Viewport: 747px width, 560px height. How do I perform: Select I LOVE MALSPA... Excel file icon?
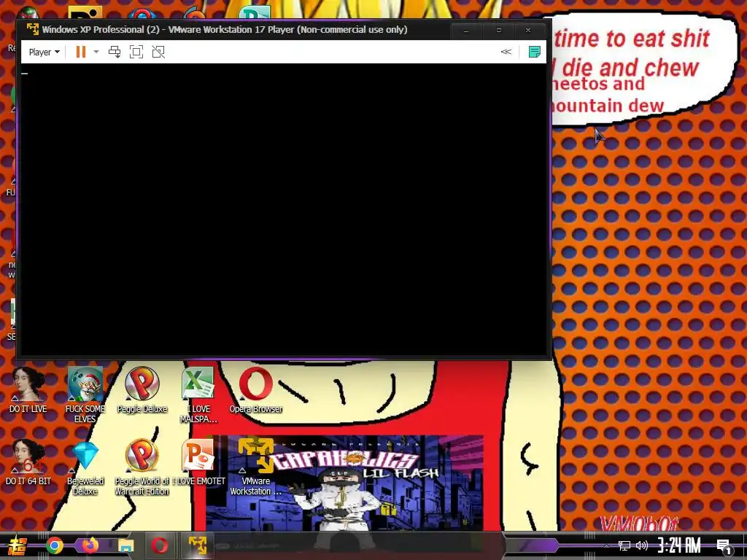click(x=198, y=394)
